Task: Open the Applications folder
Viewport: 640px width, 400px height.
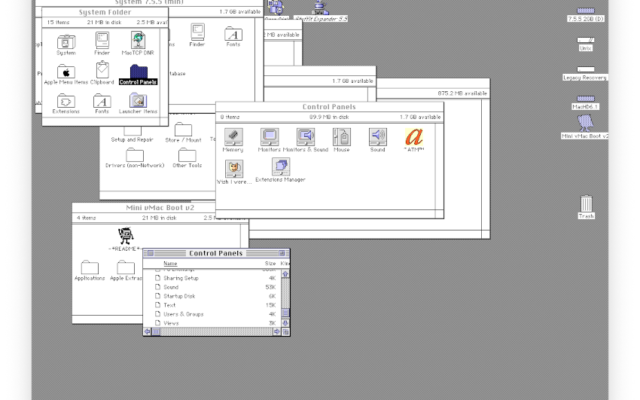Action: [x=90, y=267]
